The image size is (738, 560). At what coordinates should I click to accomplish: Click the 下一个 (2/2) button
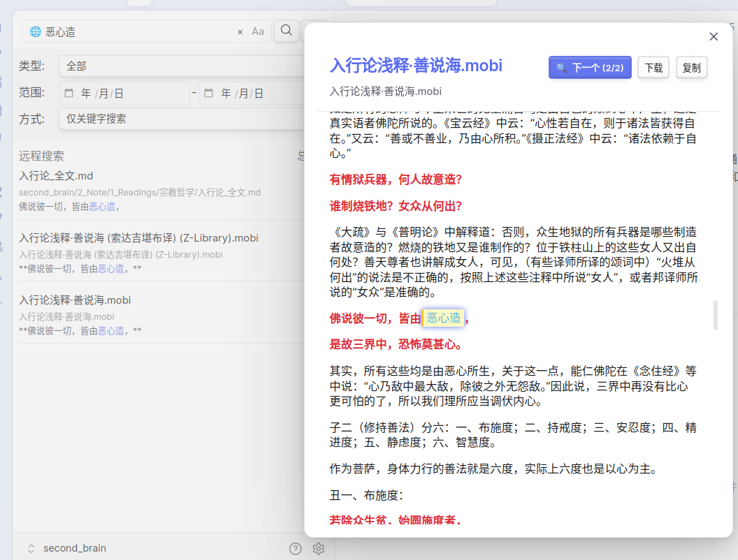590,68
